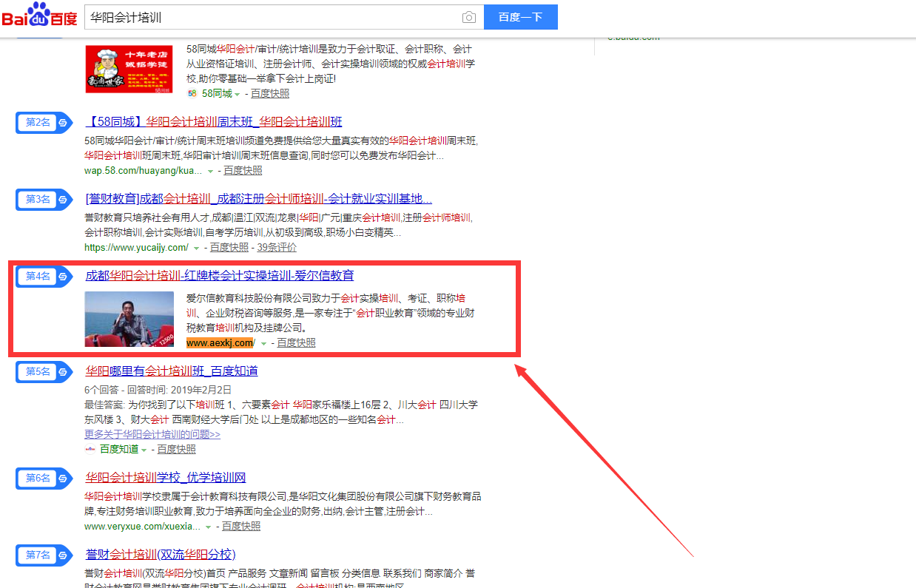Click the 第6名 rank badge

click(x=44, y=478)
